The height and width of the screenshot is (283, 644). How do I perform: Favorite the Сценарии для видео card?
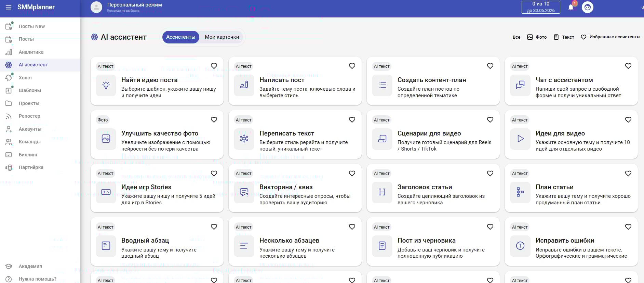(490, 120)
